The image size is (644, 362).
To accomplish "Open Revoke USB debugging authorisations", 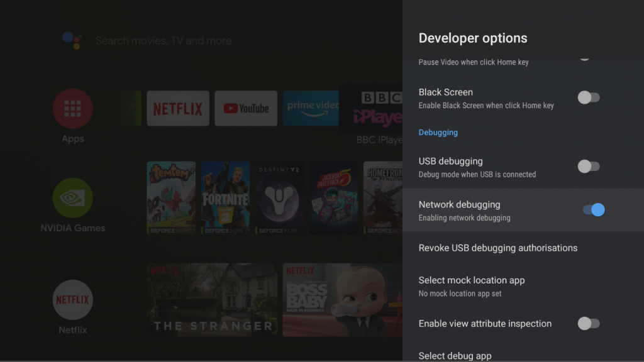I will click(x=523, y=248).
